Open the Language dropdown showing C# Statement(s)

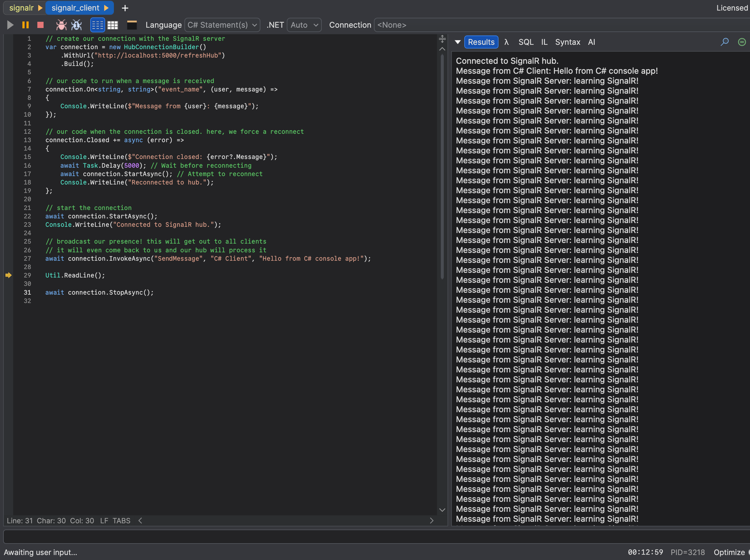(x=222, y=25)
